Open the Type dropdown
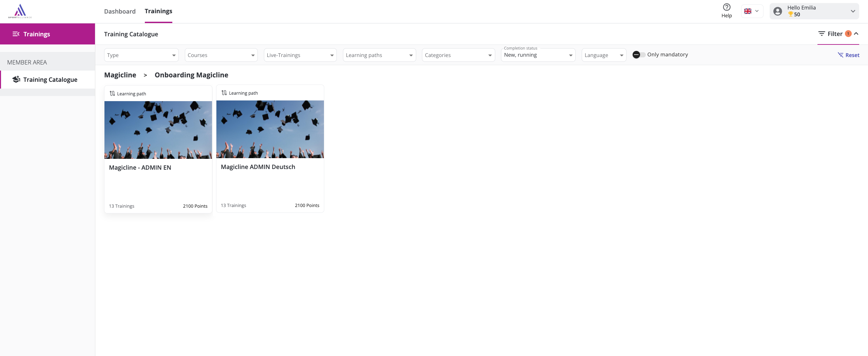868x356 pixels. pyautogui.click(x=141, y=55)
